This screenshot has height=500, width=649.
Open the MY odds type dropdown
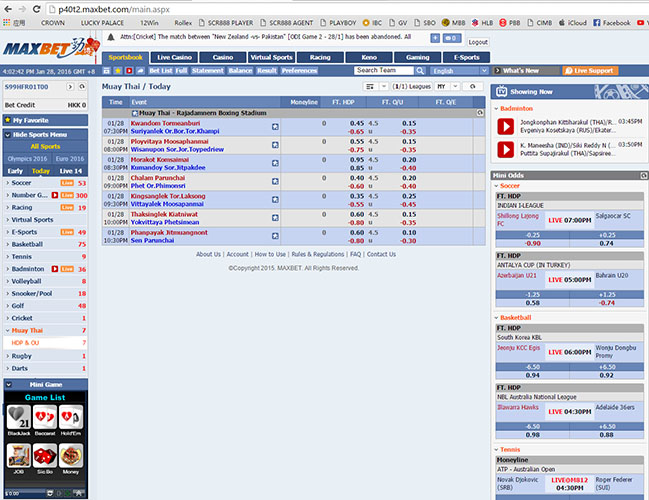447,87
